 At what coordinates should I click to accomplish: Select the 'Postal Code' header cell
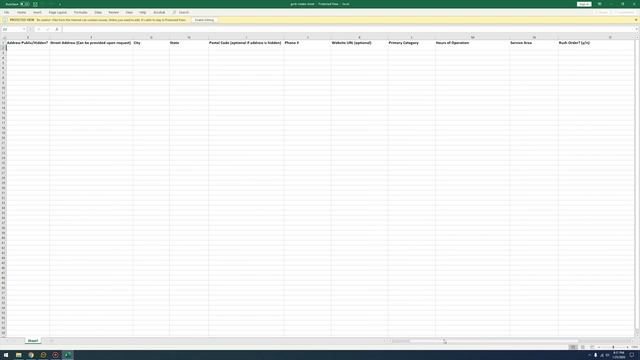pos(246,43)
